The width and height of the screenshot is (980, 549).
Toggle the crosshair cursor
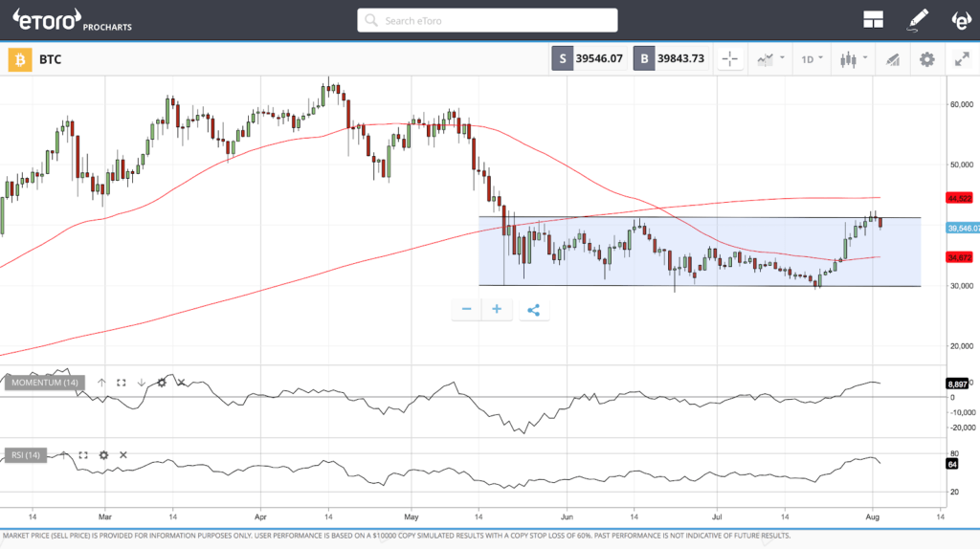(x=730, y=59)
